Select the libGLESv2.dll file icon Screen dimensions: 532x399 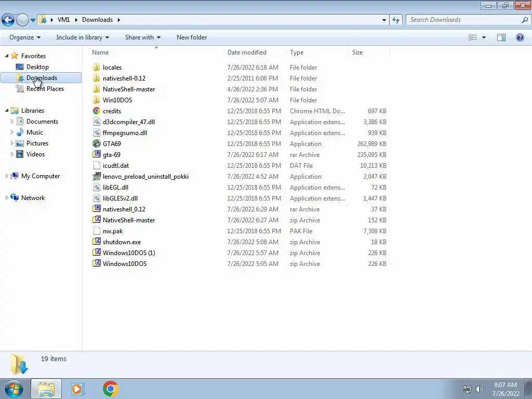pyautogui.click(x=96, y=198)
